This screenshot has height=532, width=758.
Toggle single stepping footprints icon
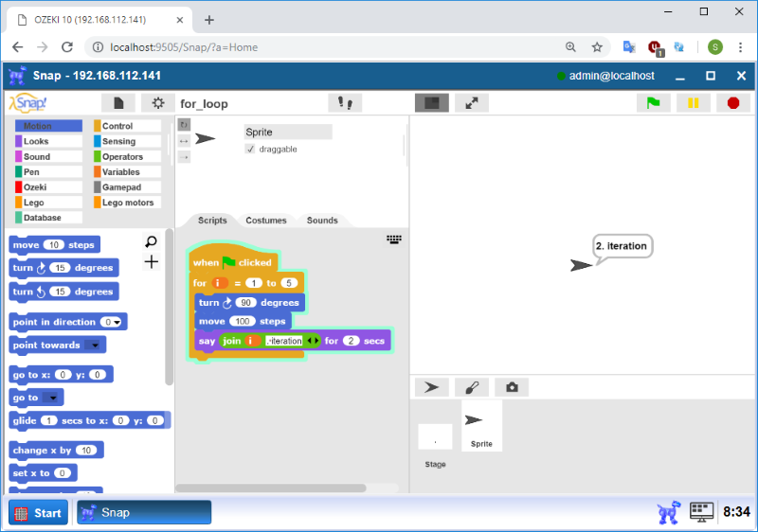[x=345, y=103]
